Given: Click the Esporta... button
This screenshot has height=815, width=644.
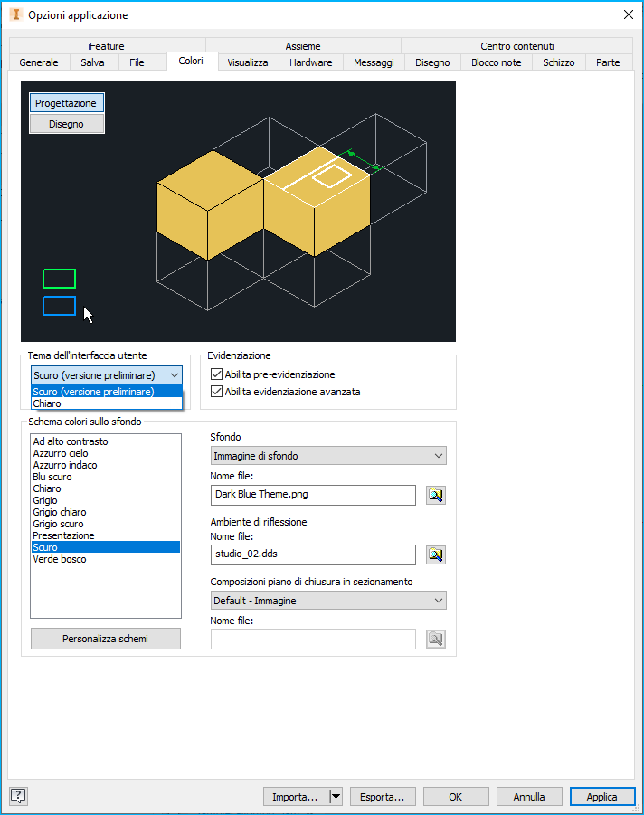Looking at the screenshot, I should point(383,796).
